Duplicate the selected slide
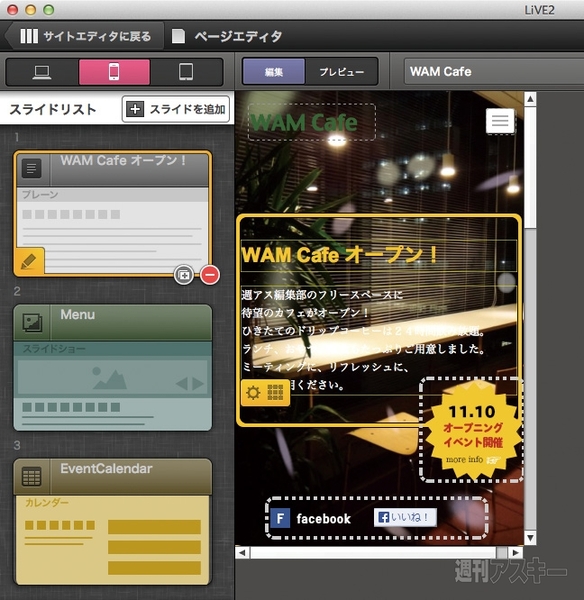The image size is (584, 600). pos(184,275)
